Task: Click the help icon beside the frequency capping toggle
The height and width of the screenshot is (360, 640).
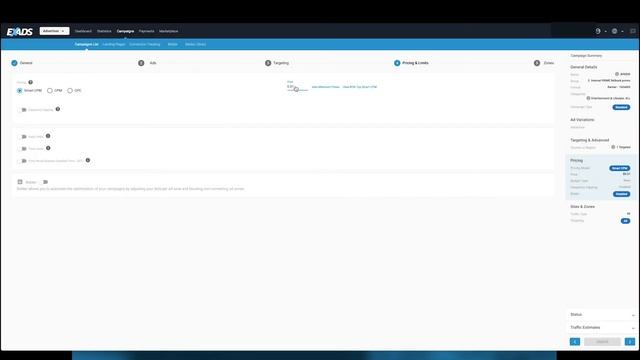Action: 58,109
